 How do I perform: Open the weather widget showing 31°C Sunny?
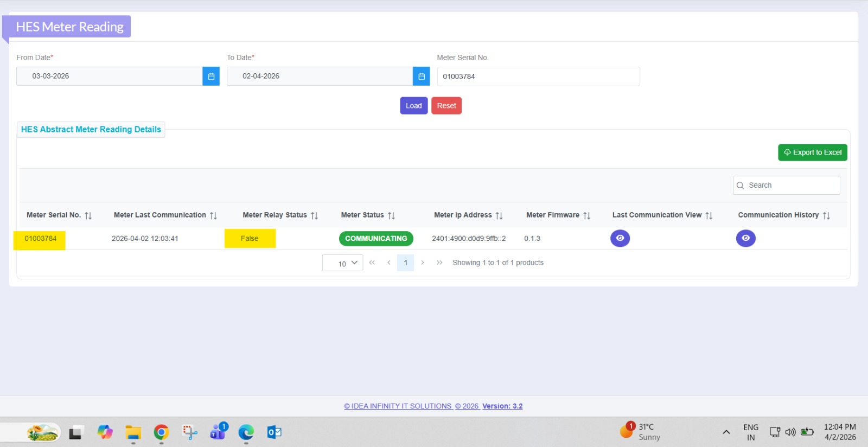click(x=641, y=432)
